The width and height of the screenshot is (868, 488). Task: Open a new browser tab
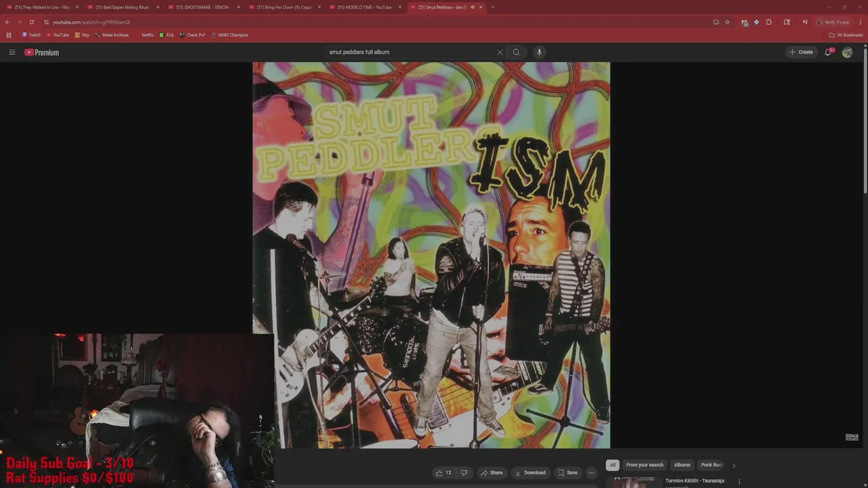click(493, 7)
